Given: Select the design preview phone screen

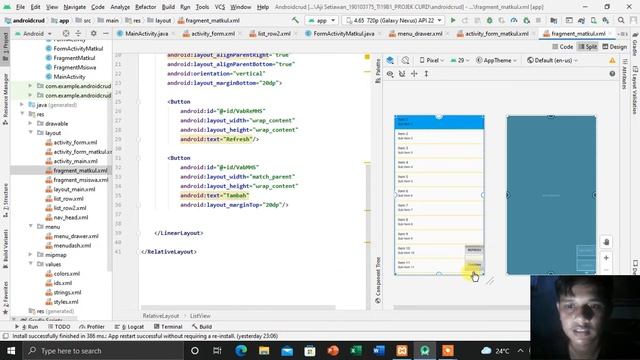Looking at the screenshot, I should coord(439,195).
